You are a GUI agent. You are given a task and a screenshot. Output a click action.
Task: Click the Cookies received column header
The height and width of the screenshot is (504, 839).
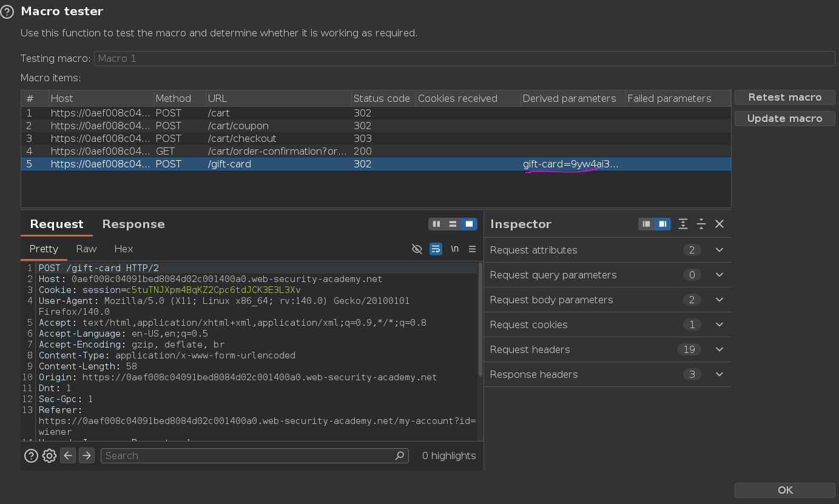pos(468,98)
